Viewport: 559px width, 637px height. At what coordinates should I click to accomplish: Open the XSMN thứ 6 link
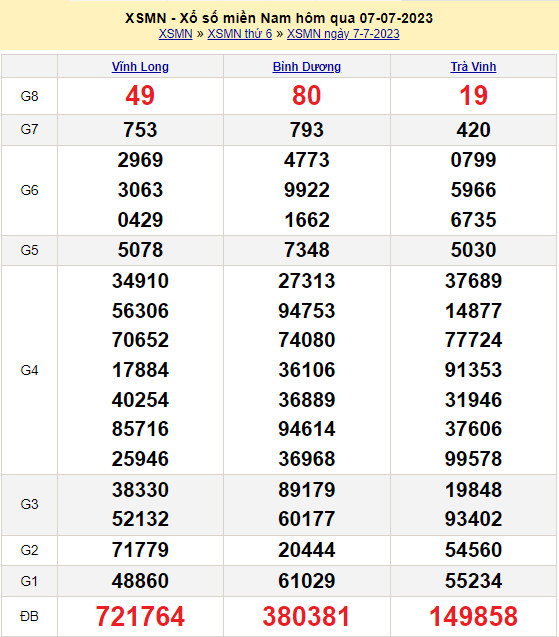240,34
